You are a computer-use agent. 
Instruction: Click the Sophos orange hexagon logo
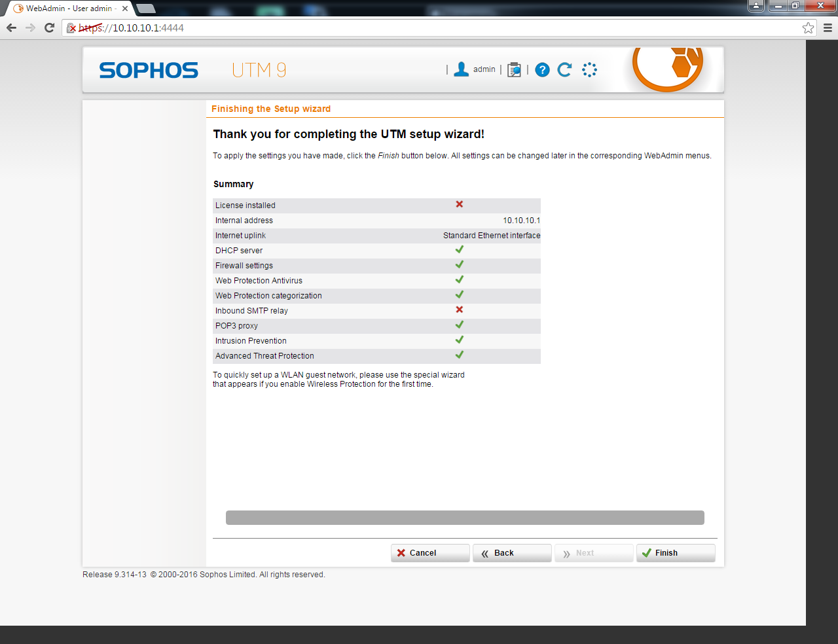coord(668,68)
